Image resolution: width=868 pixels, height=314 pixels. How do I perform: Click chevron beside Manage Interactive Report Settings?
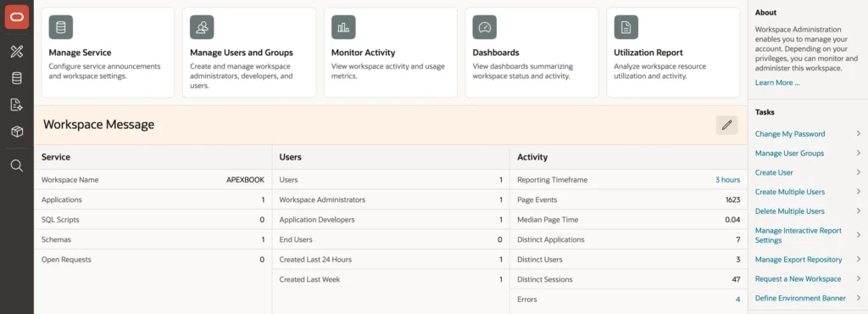(858, 235)
